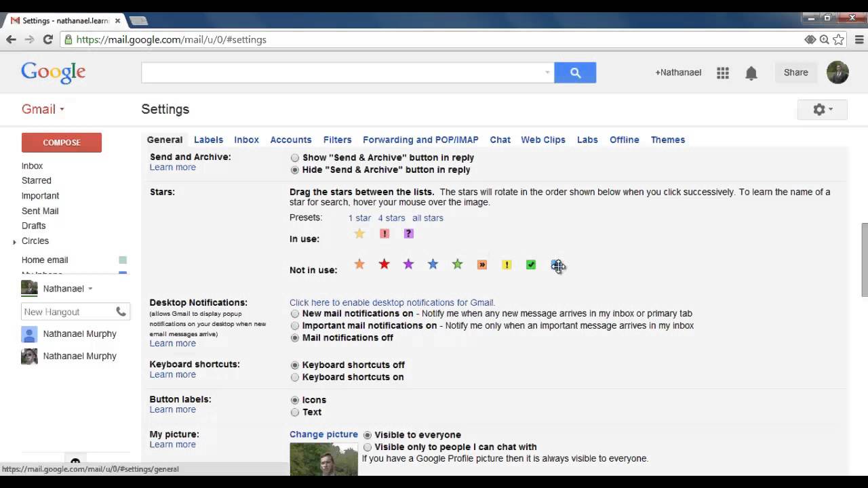Viewport: 868px width, 488px height.
Task: Open the Gmail dropdown menu
Action: click(43, 109)
